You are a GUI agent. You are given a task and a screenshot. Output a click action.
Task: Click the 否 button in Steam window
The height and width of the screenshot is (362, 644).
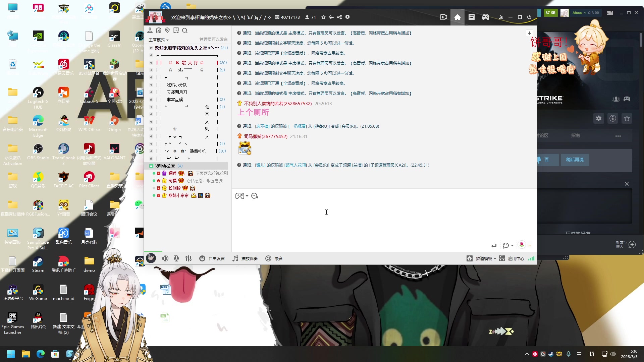[547, 160]
